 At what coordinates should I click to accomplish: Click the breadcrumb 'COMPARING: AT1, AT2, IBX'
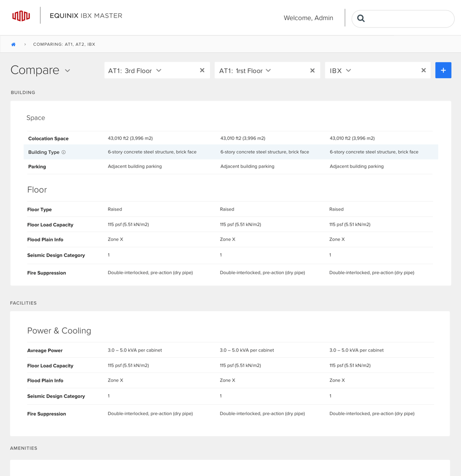point(64,44)
